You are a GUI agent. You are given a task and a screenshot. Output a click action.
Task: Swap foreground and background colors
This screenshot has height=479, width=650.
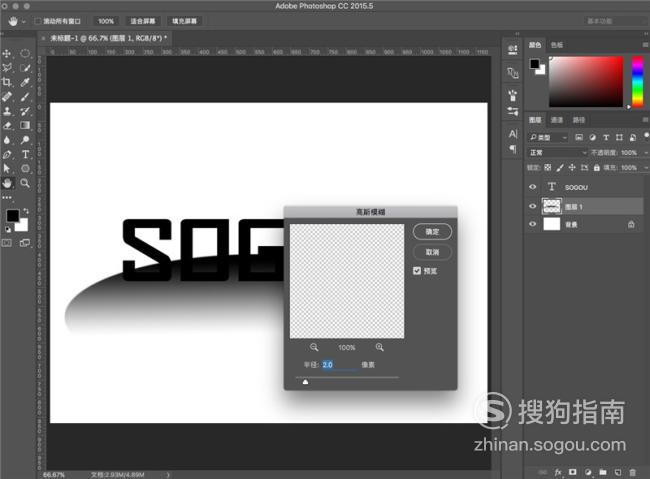(x=26, y=211)
